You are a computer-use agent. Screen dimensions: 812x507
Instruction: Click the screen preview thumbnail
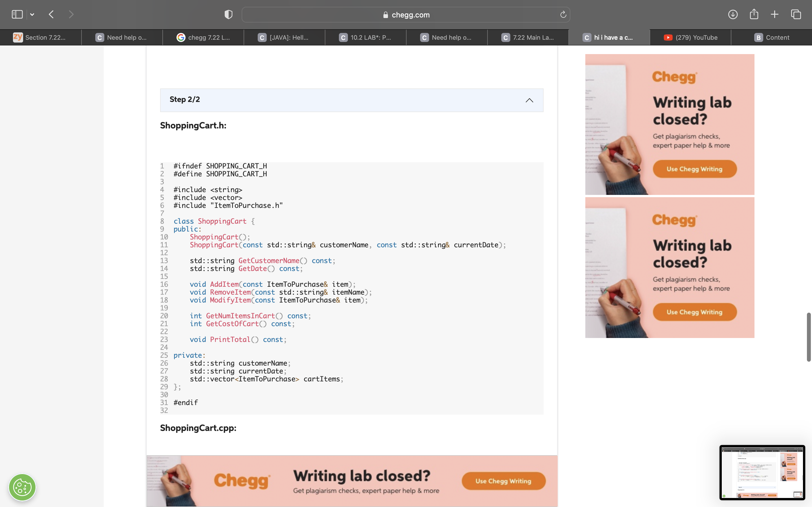pos(762,473)
